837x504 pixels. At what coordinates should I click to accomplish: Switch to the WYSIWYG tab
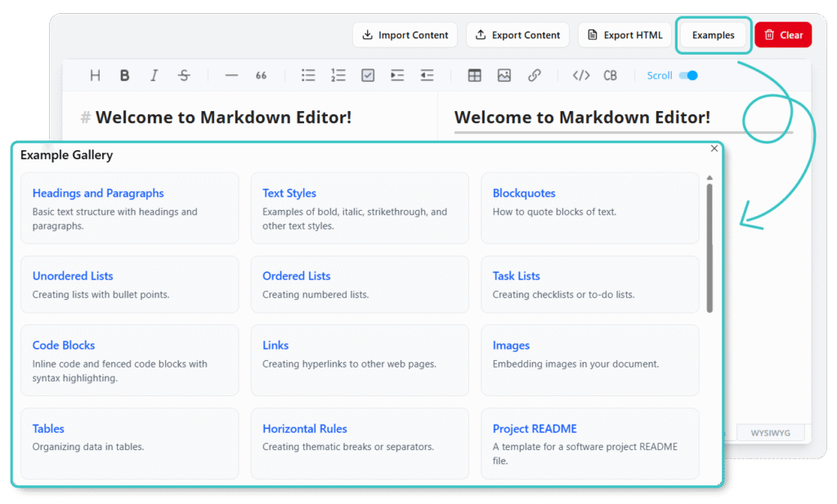pos(770,432)
